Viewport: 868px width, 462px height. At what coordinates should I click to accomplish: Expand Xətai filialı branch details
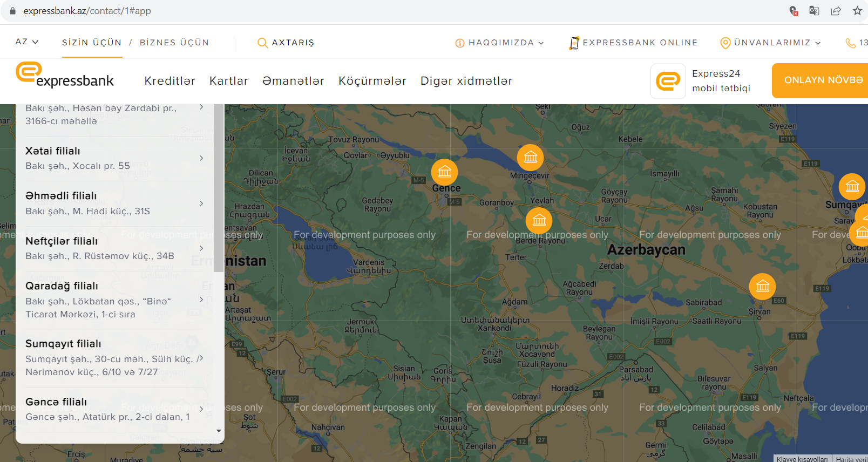(201, 158)
